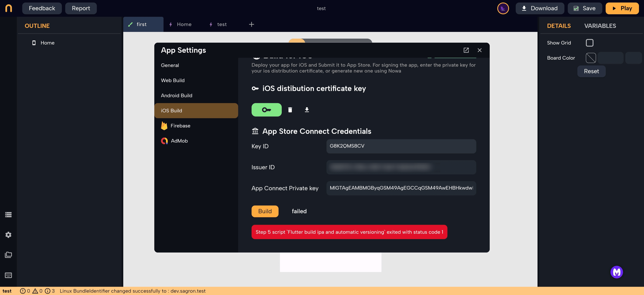Image resolution: width=644 pixels, height=295 pixels.
Task: Click the delete key icon beside certificate
Action: (290, 110)
